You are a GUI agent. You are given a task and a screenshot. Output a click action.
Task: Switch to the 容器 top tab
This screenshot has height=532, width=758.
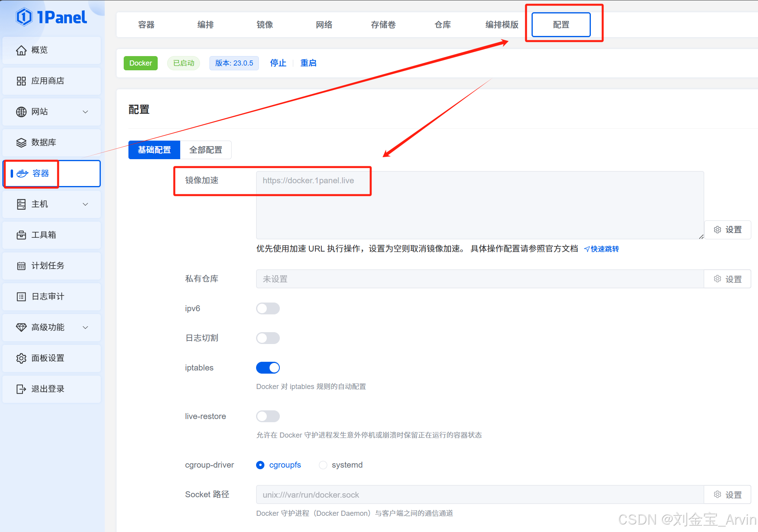click(x=146, y=24)
